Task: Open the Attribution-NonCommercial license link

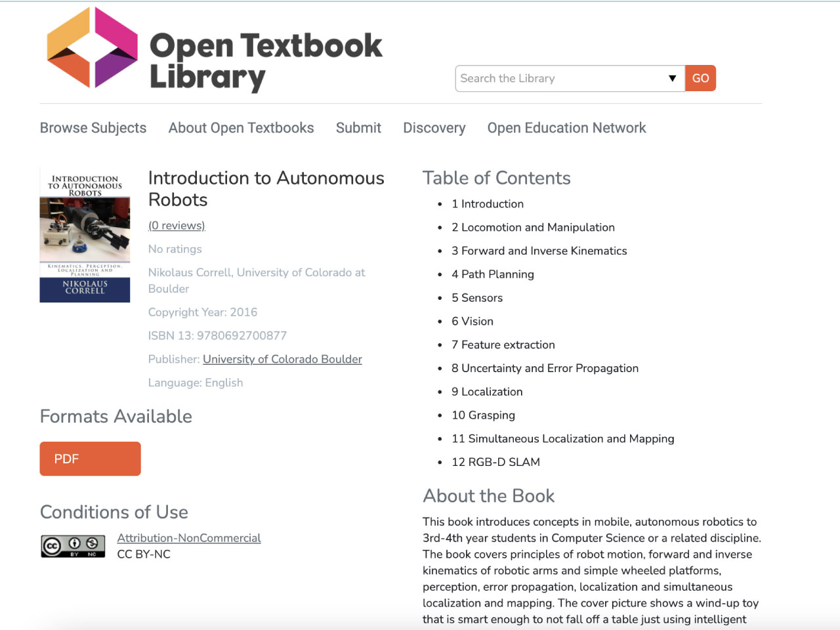Action: (189, 538)
